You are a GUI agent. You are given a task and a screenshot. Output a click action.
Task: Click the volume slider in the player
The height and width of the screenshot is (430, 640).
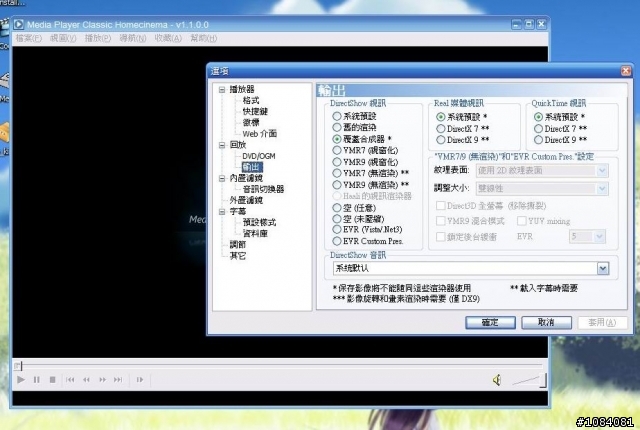529,380
